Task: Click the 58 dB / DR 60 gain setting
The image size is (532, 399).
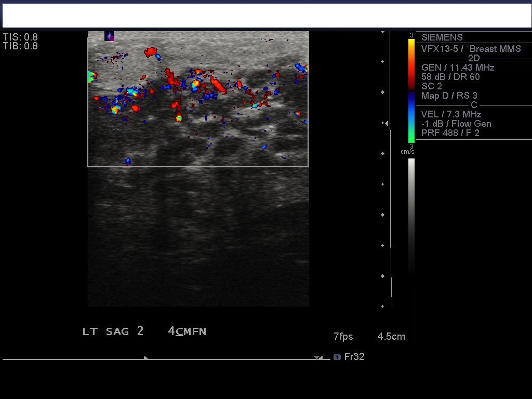Action: click(x=450, y=77)
